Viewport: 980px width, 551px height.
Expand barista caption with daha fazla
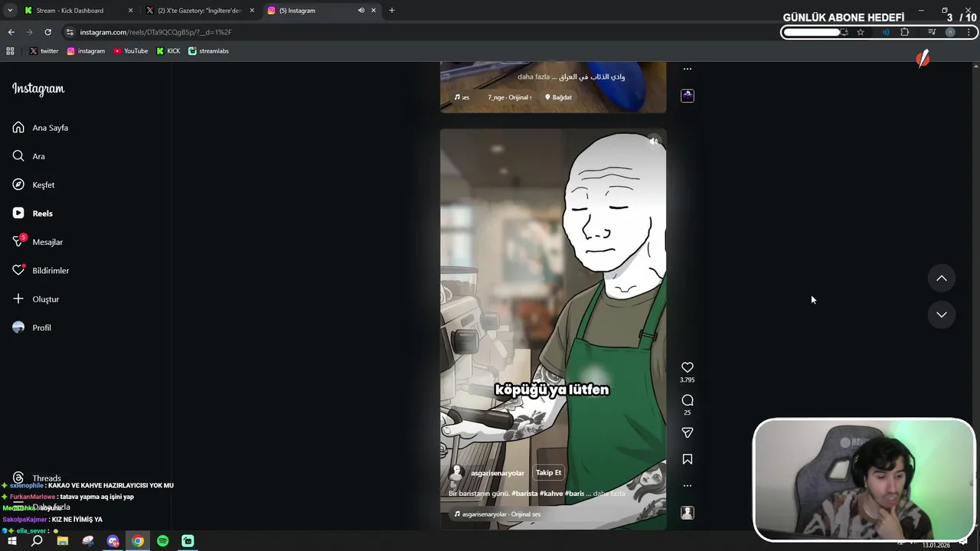click(609, 494)
